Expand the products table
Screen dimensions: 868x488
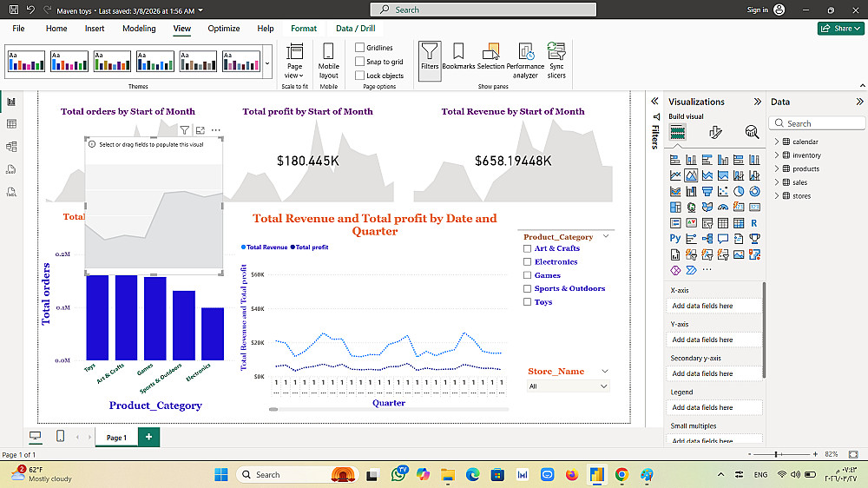click(x=777, y=168)
